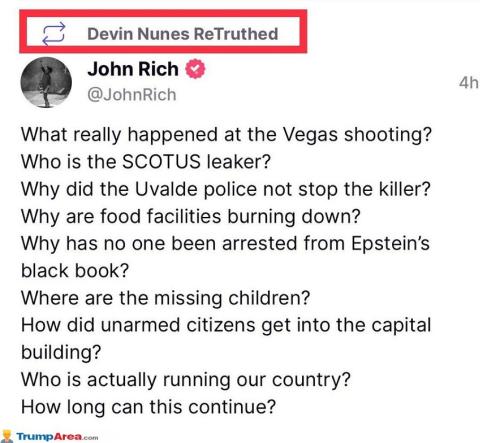
Task: Click the line mentioning Epstein's
Action: 225,243
